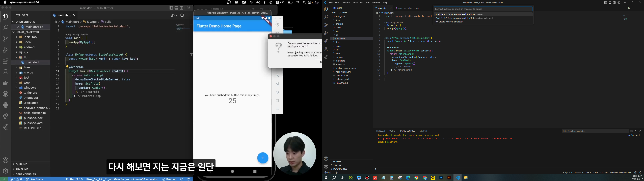Select the cold boot Pixel_3a emulator option
The width and height of the screenshot is (644, 181).
483,18
